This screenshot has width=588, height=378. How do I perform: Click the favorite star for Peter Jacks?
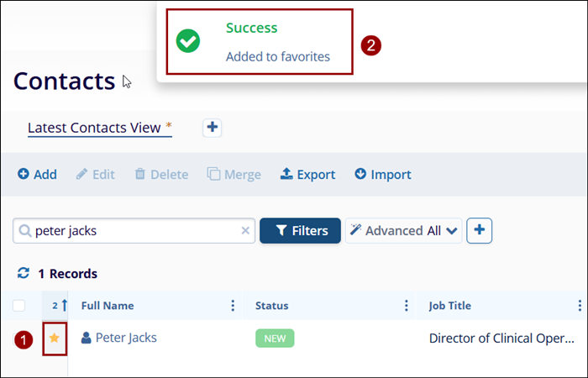[x=54, y=338]
